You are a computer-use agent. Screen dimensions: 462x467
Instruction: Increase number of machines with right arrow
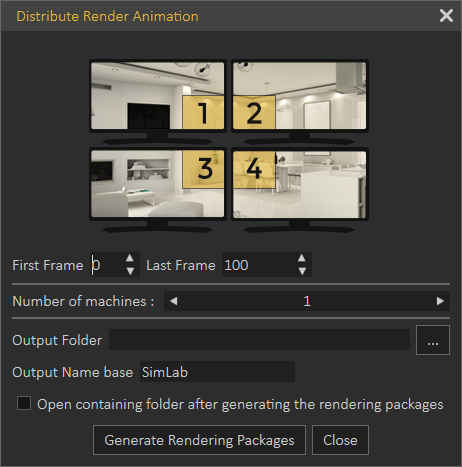click(440, 301)
